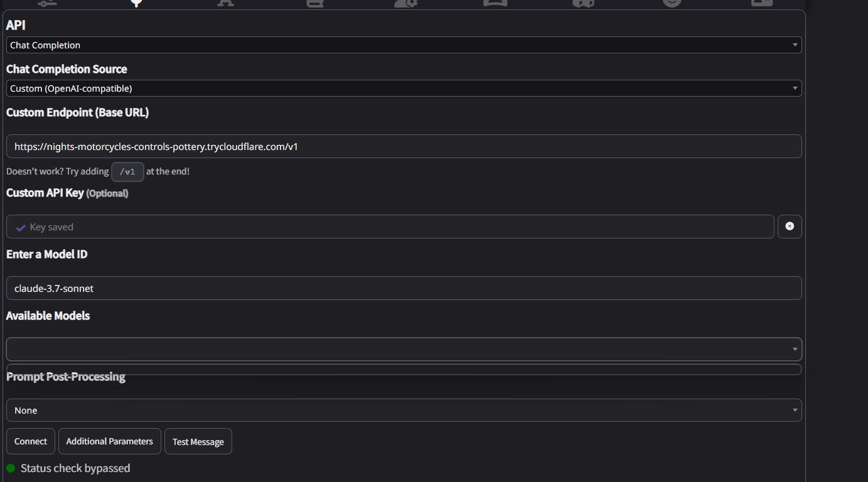The width and height of the screenshot is (868, 482).
Task: Click the green connection status indicator dot
Action: (11, 468)
